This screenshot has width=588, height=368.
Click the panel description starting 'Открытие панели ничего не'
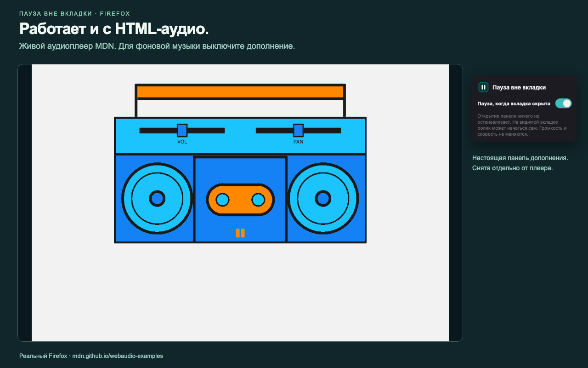[522, 125]
